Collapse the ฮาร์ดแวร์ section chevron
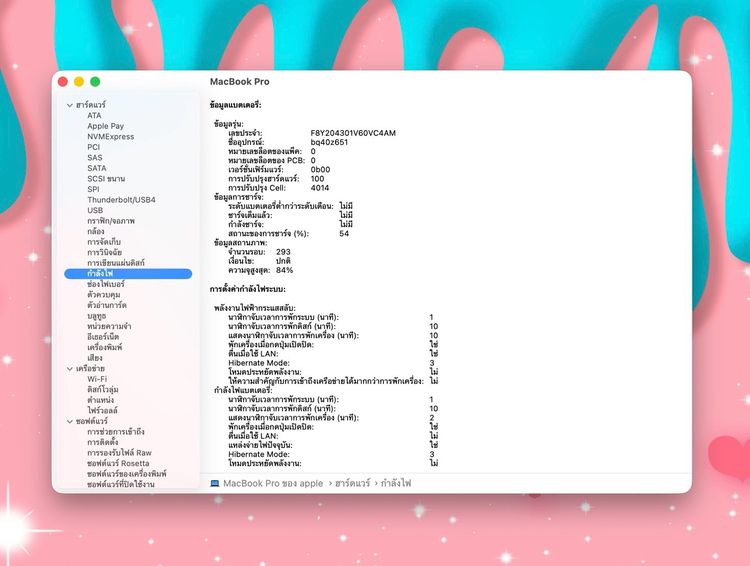 (70, 105)
